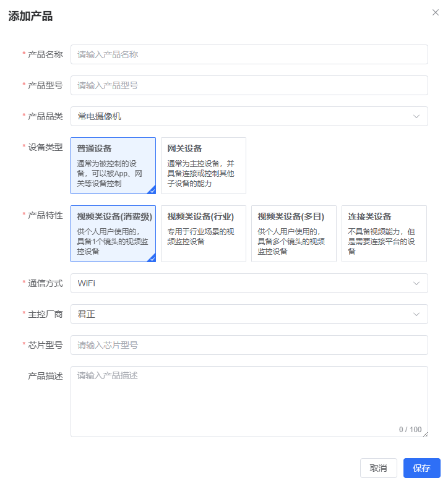The height and width of the screenshot is (486, 448).
Task: Click the textarea resize handle in 产品描述
Action: [x=425, y=435]
